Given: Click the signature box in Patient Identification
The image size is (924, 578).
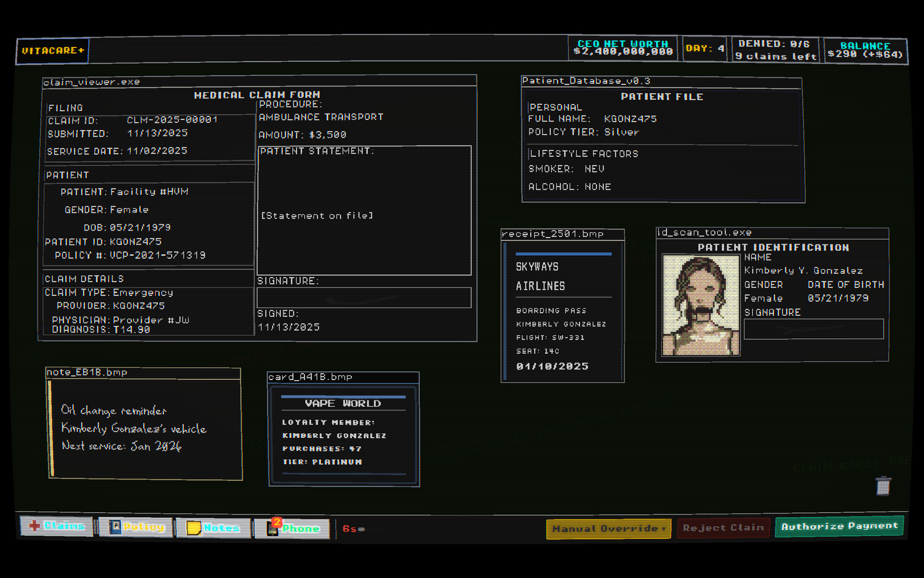Looking at the screenshot, I should click(x=812, y=329).
